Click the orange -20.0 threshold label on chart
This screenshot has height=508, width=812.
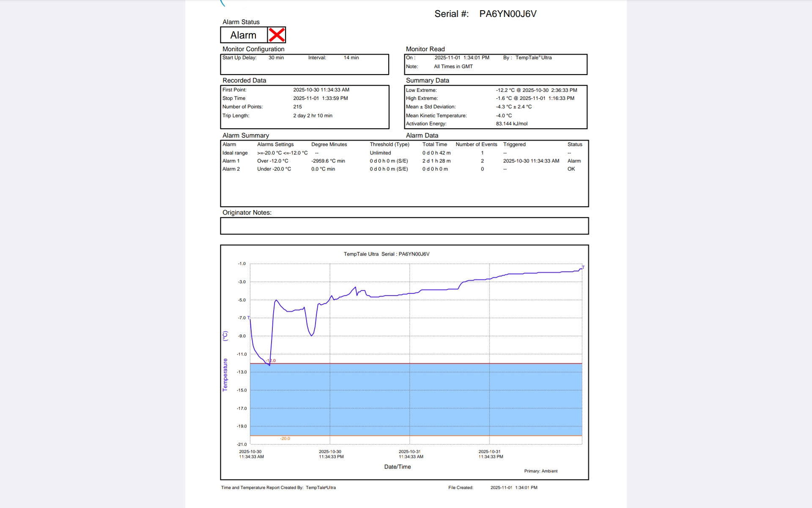(x=285, y=439)
